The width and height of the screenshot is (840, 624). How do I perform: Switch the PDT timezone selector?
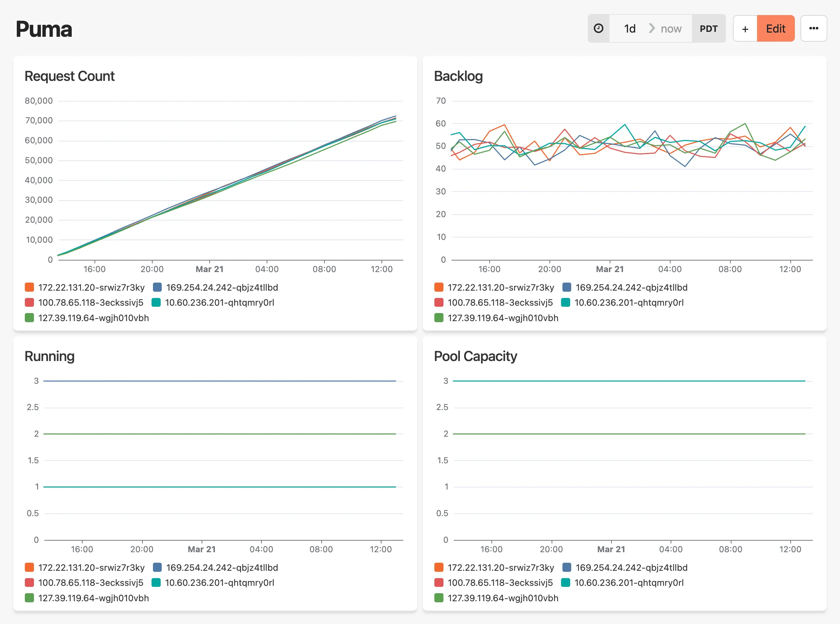pyautogui.click(x=708, y=29)
